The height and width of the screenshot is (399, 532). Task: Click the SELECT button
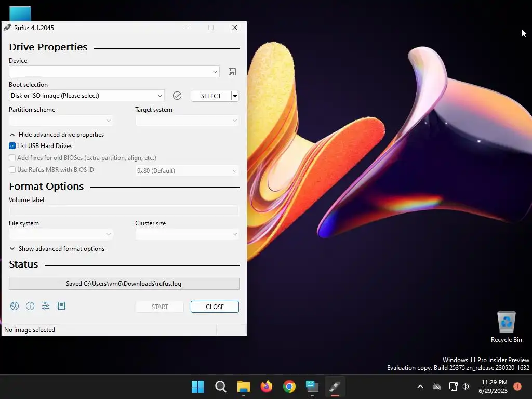pyautogui.click(x=211, y=96)
